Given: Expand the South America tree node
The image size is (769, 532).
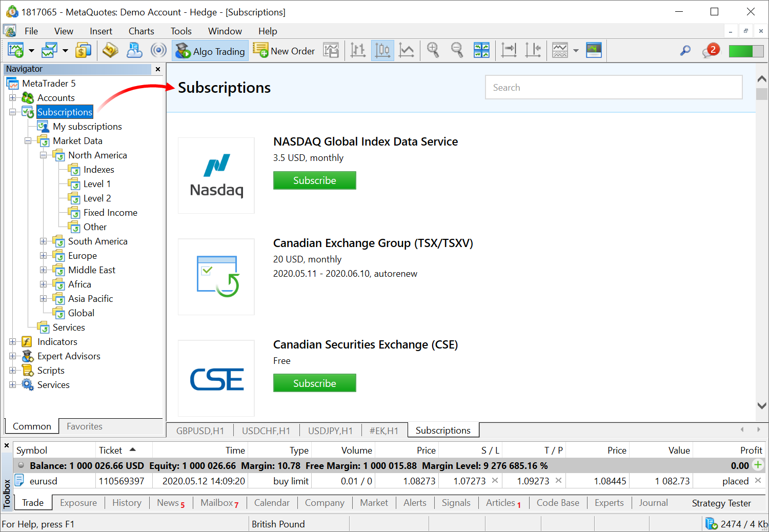Looking at the screenshot, I should 44,241.
